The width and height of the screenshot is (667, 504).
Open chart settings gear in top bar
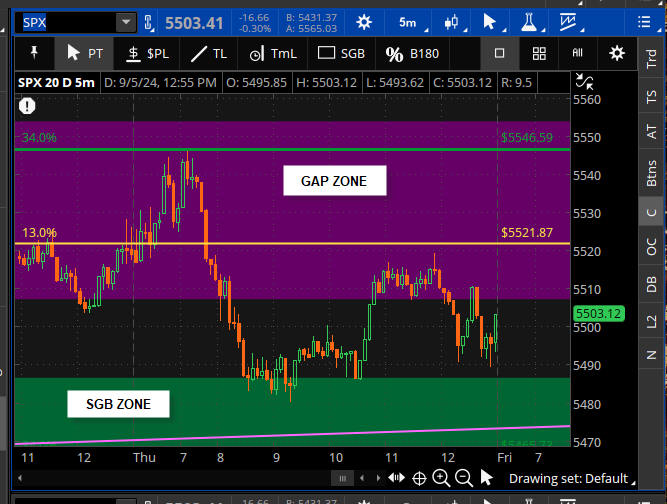click(364, 22)
